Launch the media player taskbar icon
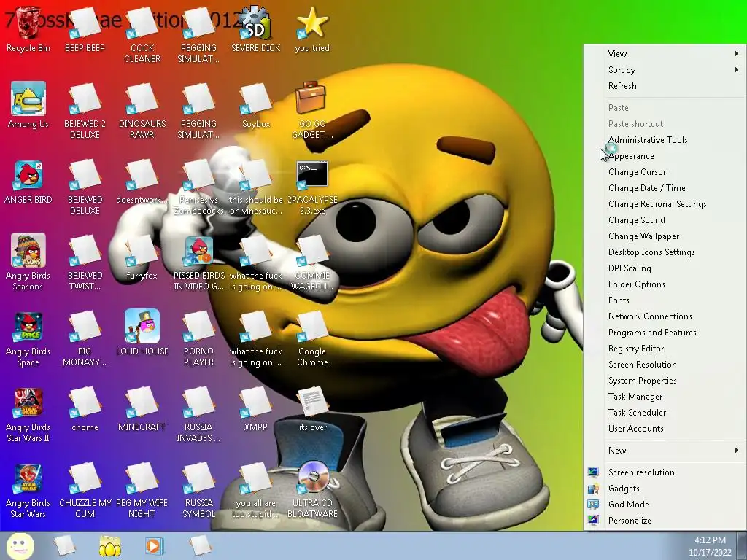Image resolution: width=747 pixels, height=560 pixels. click(155, 545)
